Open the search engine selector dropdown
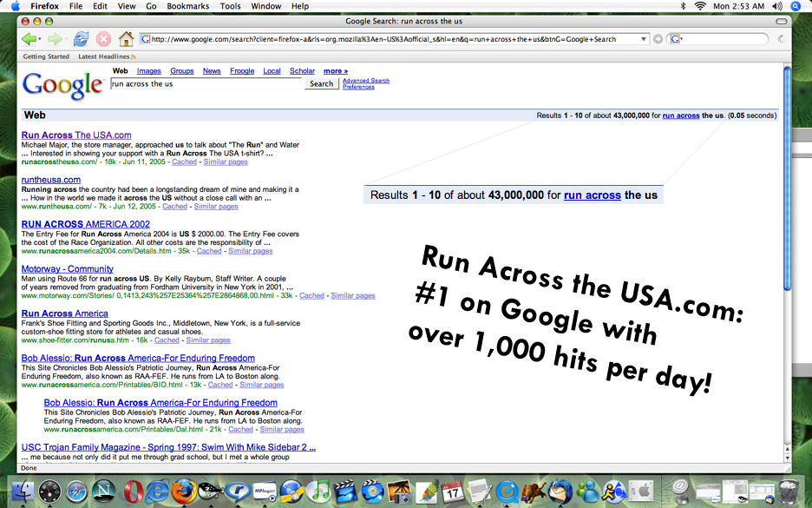This screenshot has width=812, height=508. pyautogui.click(x=675, y=39)
